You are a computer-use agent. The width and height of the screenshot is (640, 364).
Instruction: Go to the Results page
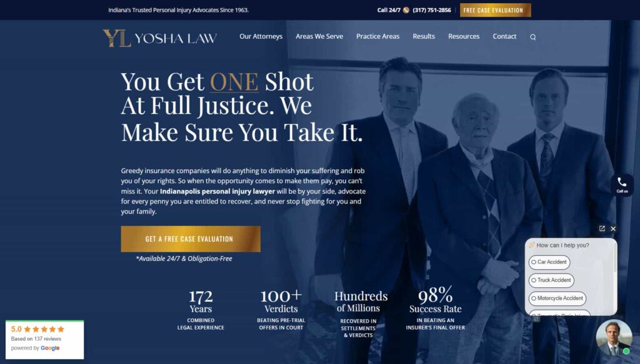[423, 36]
